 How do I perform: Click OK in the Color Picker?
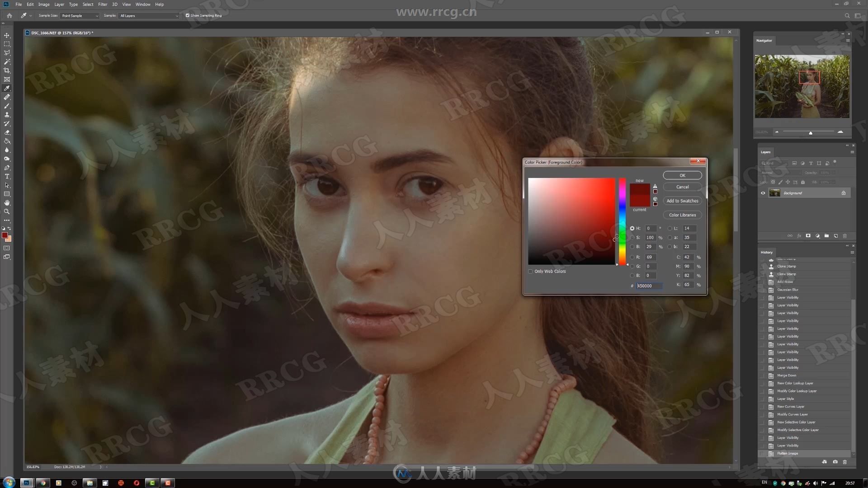point(682,175)
